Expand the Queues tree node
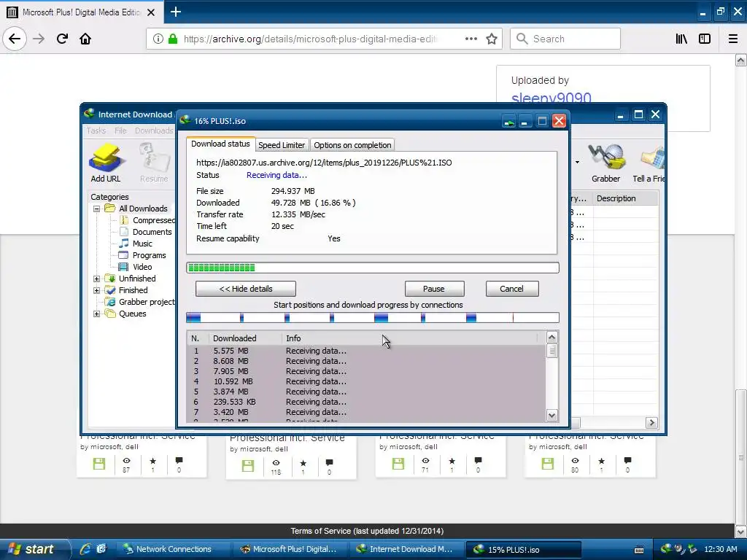This screenshot has height=560, width=747. pyautogui.click(x=97, y=314)
